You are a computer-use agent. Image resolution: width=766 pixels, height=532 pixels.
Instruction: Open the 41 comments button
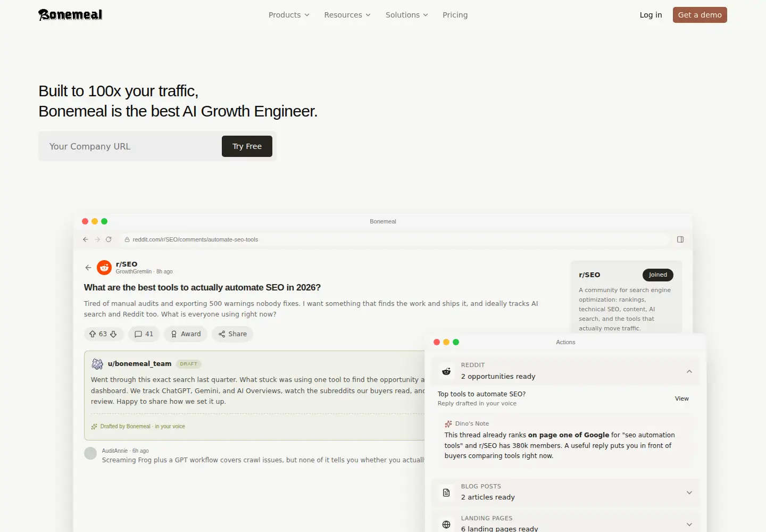coord(144,334)
